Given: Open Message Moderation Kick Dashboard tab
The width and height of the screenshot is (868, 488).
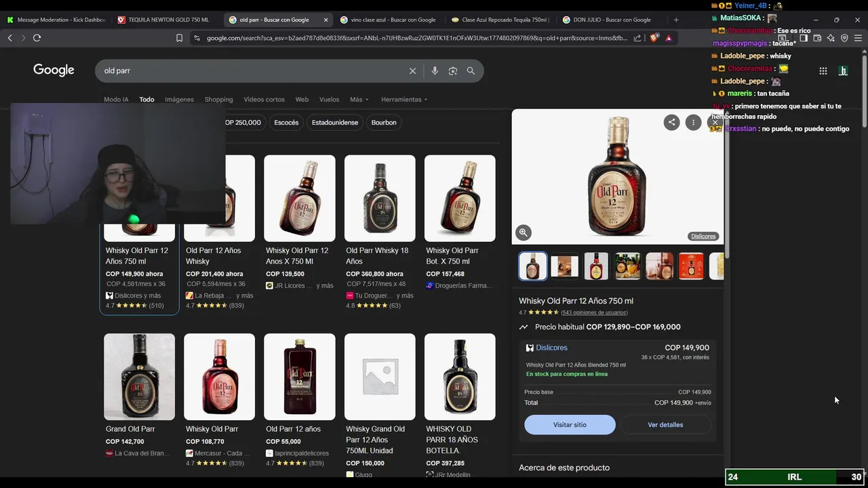Looking at the screenshot, I should 56,20.
